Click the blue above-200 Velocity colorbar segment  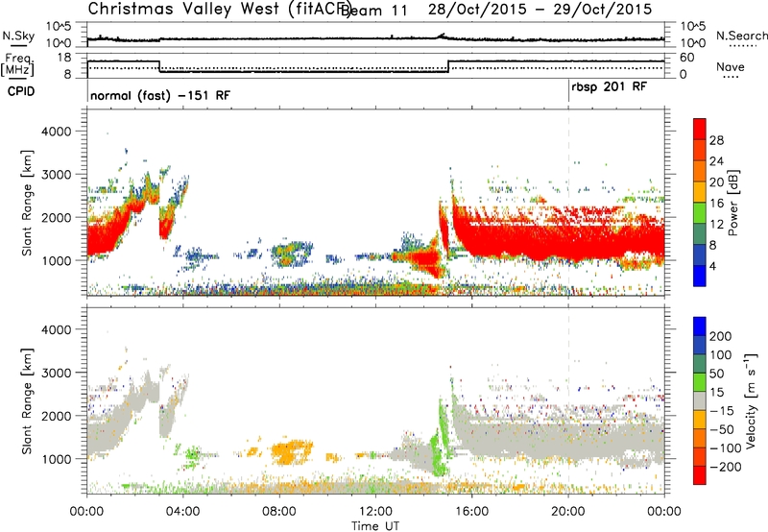point(700,326)
